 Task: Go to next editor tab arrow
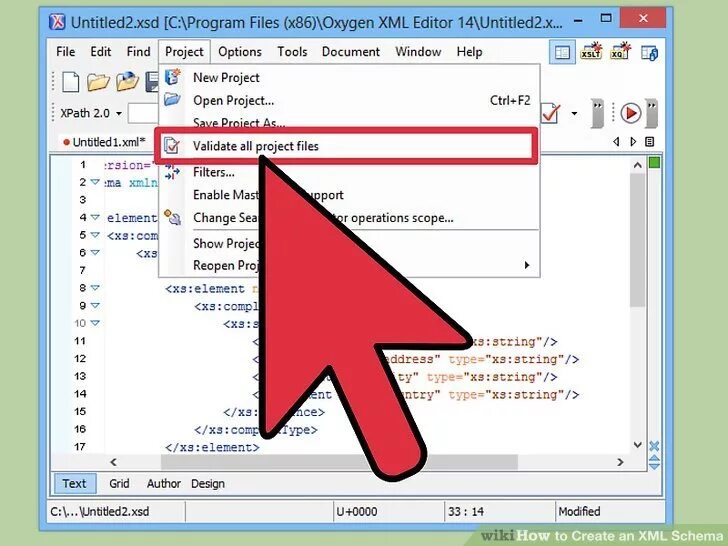(x=633, y=141)
